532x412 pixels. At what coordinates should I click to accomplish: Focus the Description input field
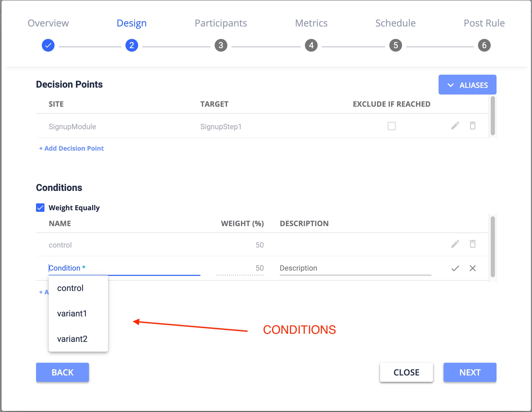[355, 268]
